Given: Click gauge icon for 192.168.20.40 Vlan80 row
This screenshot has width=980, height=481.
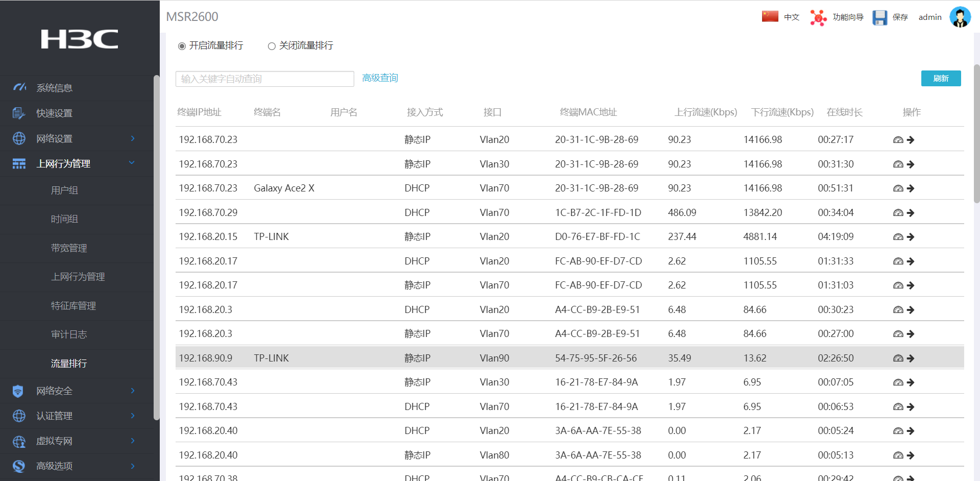Looking at the screenshot, I should pos(898,455).
